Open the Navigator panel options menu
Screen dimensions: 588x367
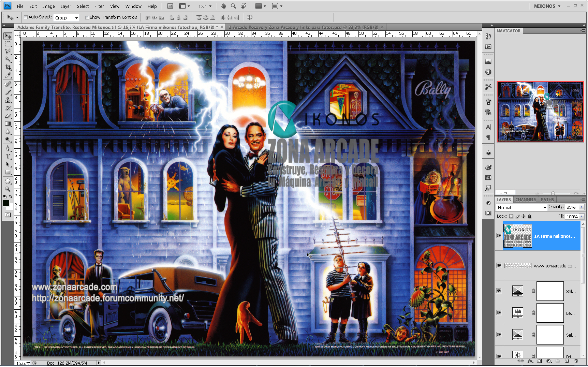(582, 31)
